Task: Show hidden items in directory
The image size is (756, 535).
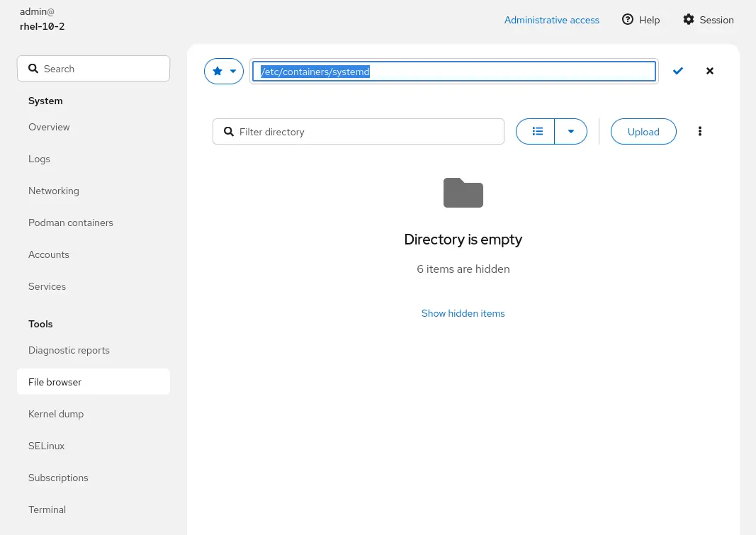Action: (x=463, y=313)
